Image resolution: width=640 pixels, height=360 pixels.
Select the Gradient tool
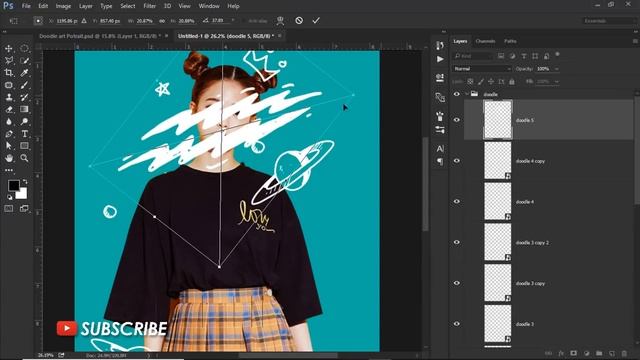pyautogui.click(x=24, y=109)
